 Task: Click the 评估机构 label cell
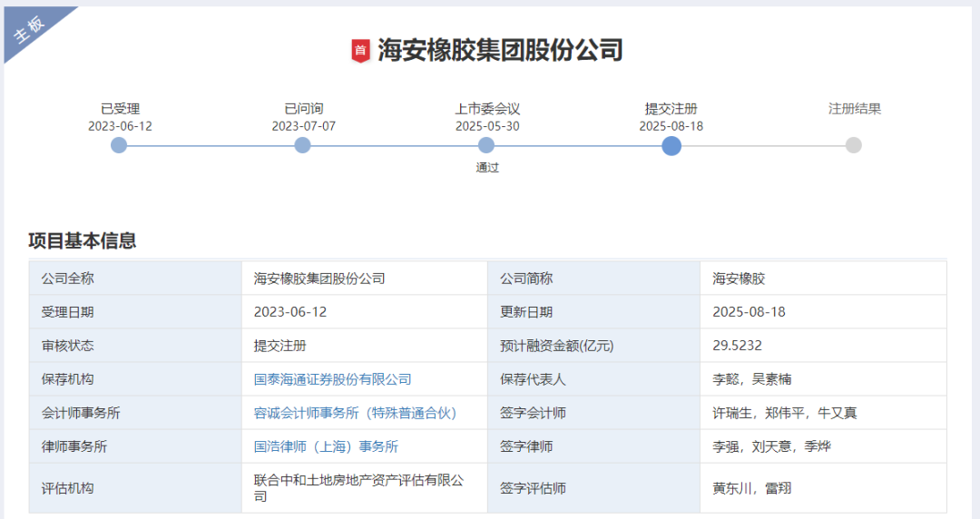click(x=135, y=488)
